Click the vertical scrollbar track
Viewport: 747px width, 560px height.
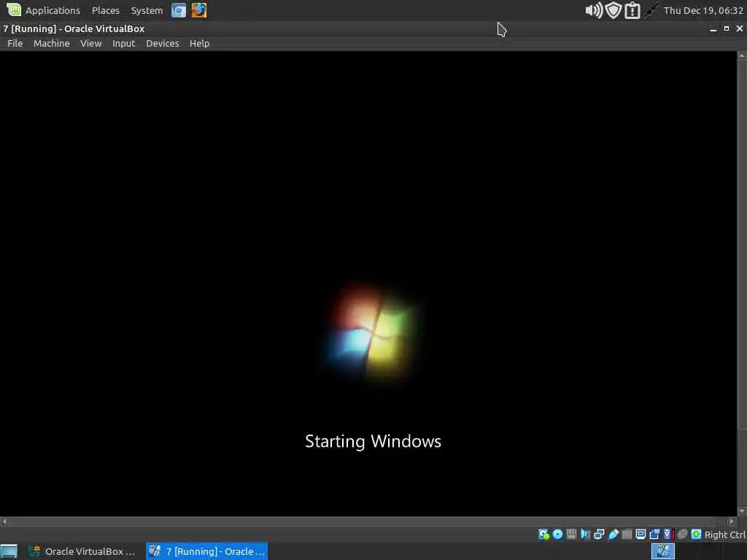pos(742,284)
